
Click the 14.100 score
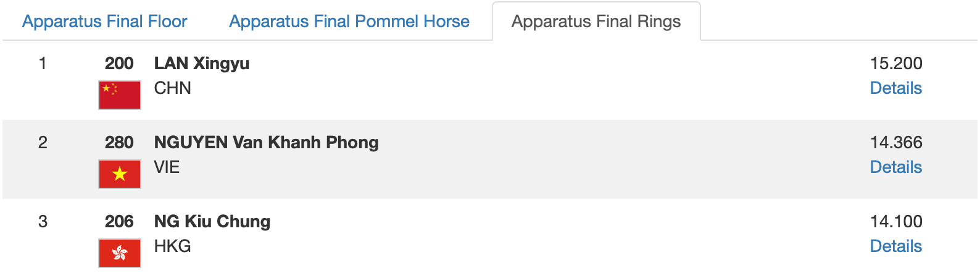[896, 221]
